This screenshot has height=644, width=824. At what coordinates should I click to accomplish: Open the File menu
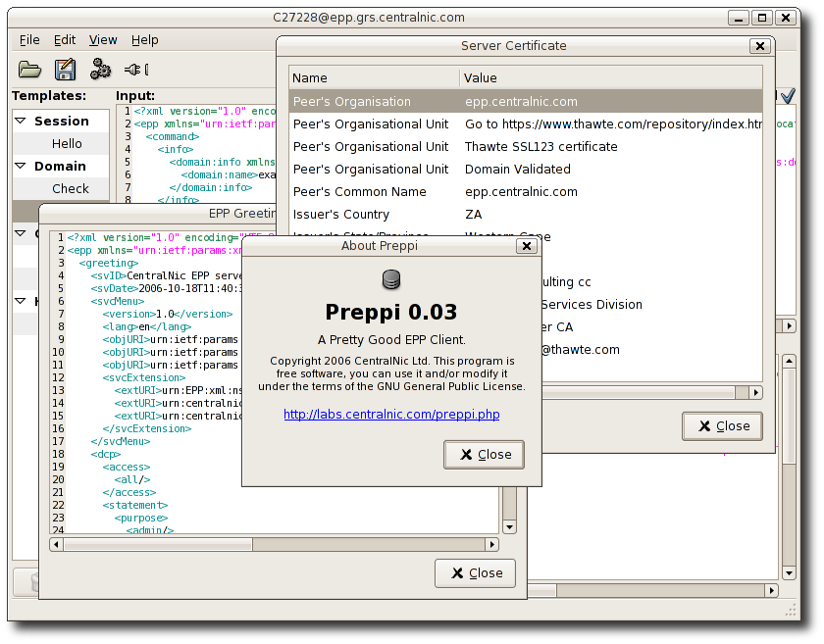point(29,40)
